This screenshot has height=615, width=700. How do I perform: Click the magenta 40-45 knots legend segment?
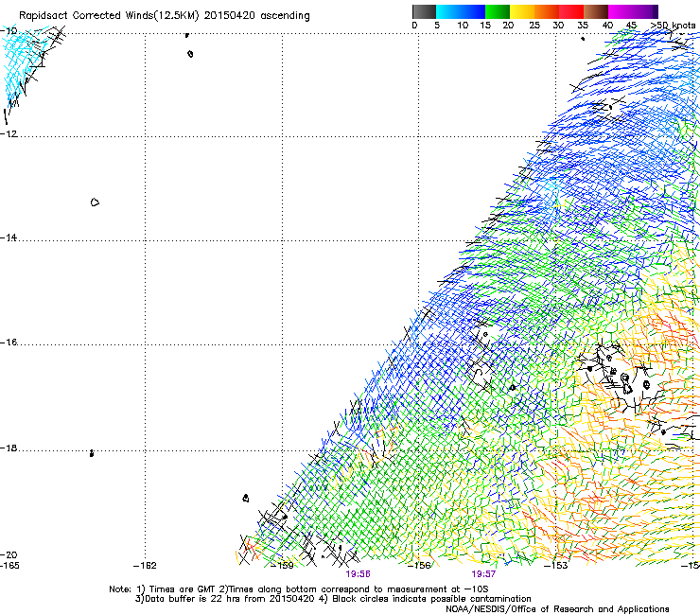click(621, 11)
